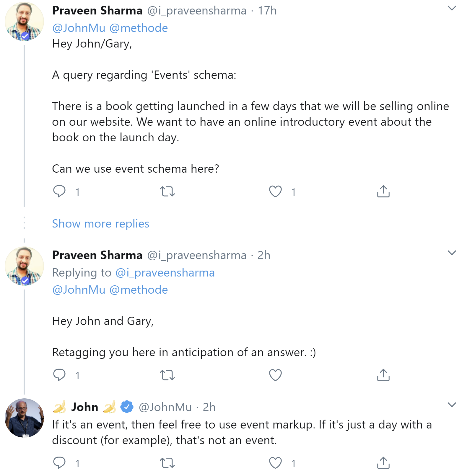The image size is (467, 476).
Task: Click 'Show more replies' link
Action: tap(100, 224)
